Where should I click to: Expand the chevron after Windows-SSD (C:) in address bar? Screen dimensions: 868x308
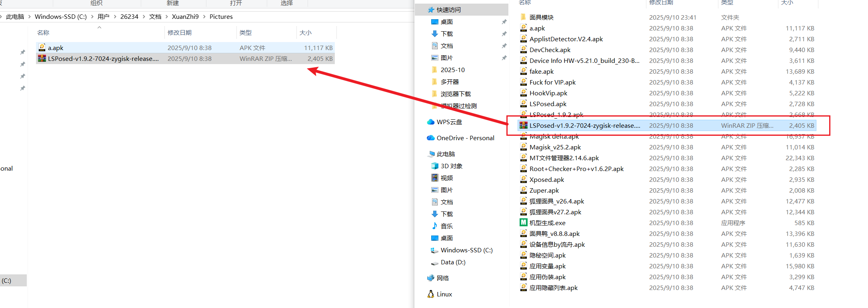tap(92, 17)
